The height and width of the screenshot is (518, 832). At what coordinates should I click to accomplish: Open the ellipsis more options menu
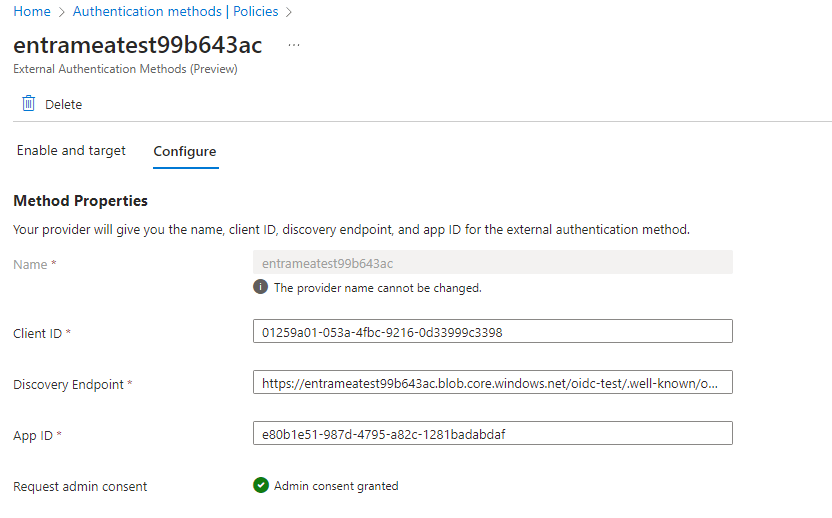tap(294, 45)
